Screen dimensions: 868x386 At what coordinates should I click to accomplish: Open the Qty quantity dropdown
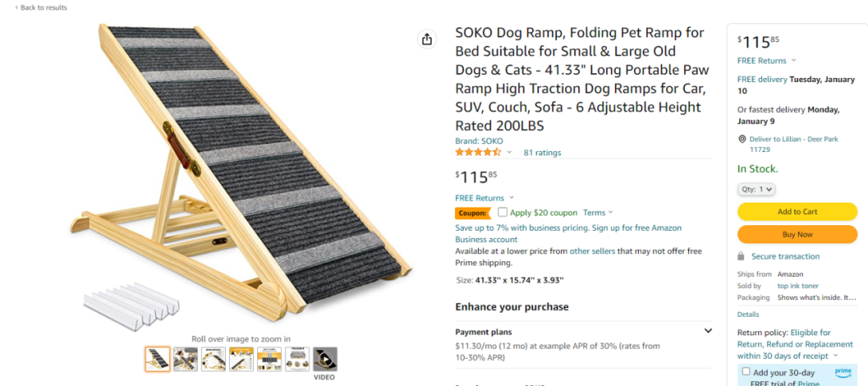pos(756,190)
